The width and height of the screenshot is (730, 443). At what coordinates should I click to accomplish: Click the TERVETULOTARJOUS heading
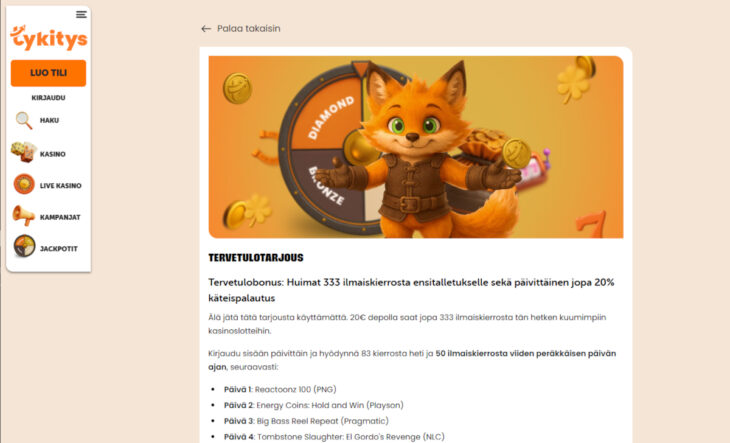click(x=256, y=258)
